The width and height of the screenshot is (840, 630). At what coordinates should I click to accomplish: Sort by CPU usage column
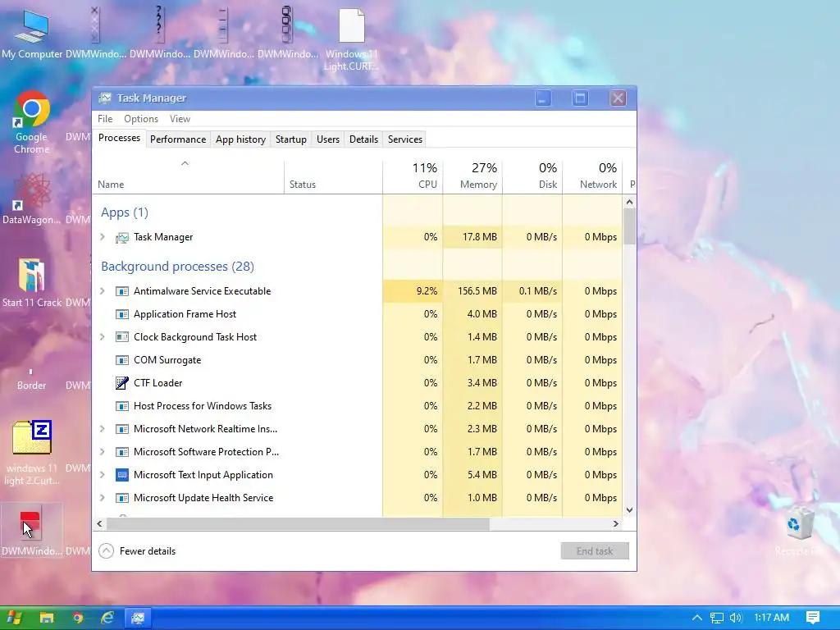pos(413,177)
